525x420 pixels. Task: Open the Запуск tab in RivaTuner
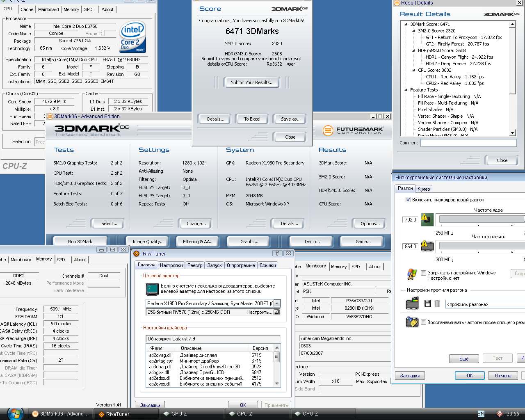[x=215, y=265]
